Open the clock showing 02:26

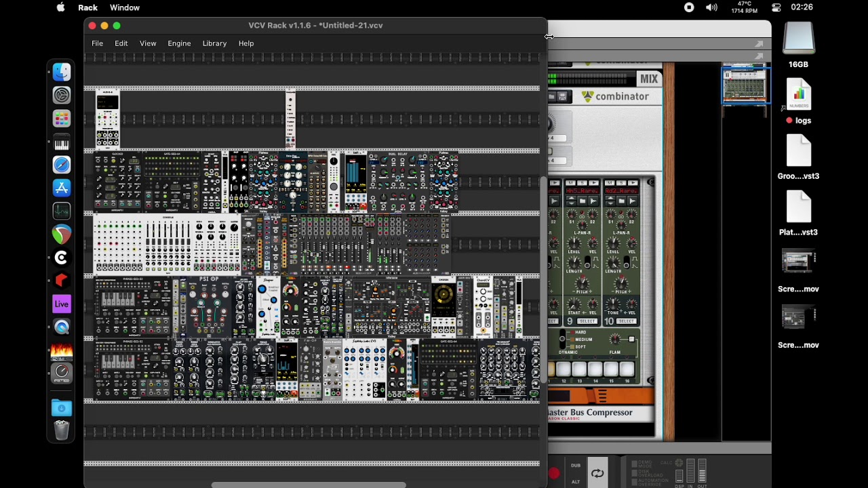click(x=802, y=7)
